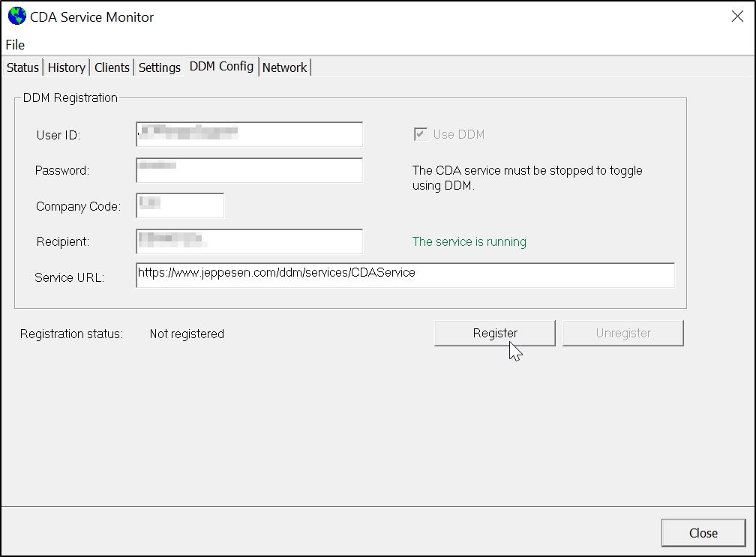
Task: Select the Settings tab
Action: pos(158,67)
